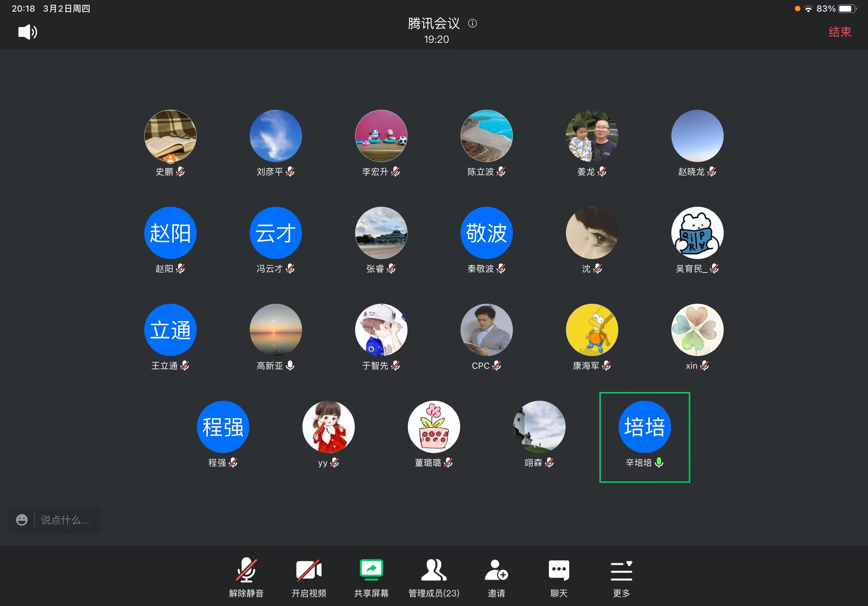868x606 pixels.
Task: Click muted mic icon next to 李宏升
Action: coord(395,171)
